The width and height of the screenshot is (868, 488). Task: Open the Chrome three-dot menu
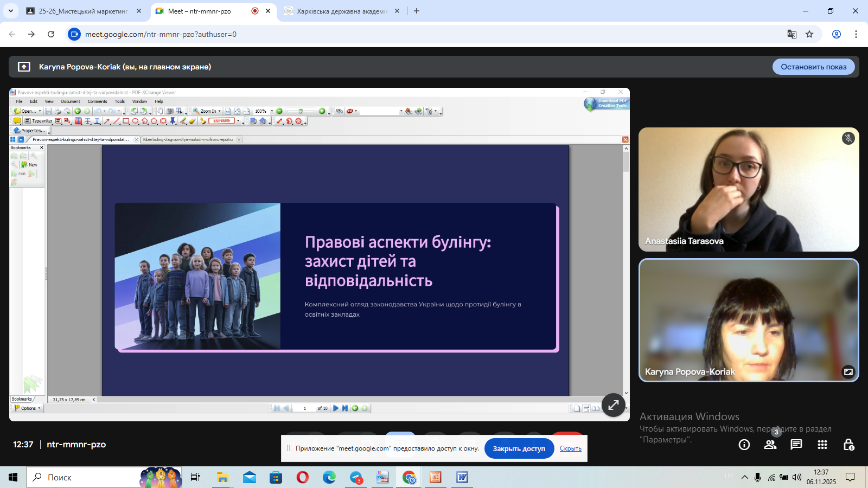[856, 34]
